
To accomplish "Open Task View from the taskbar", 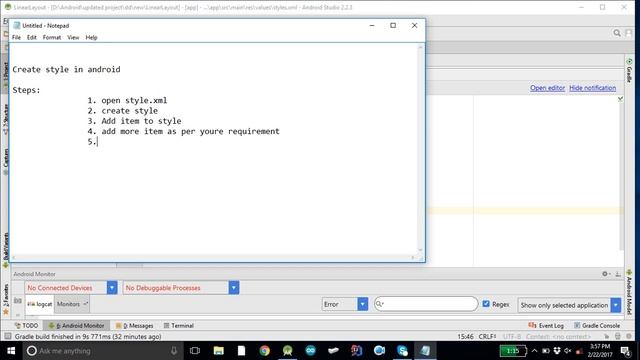I will click(x=195, y=351).
